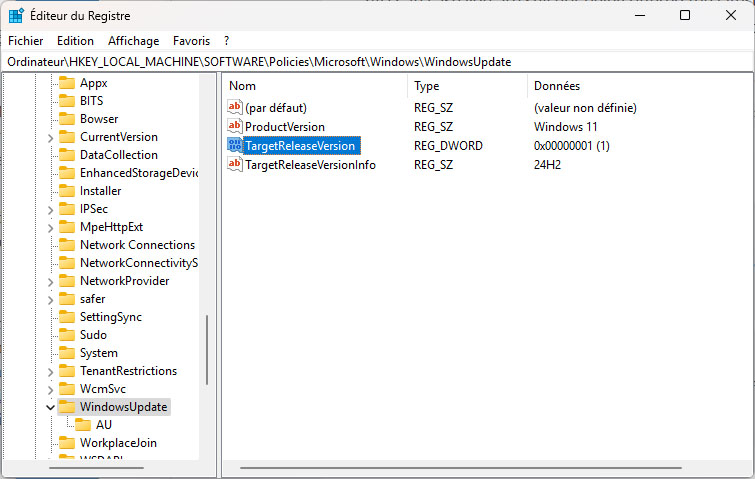Click the DWORD icon of TargetReleaseVersion
Screen dimensions: 755x479
[234, 145]
